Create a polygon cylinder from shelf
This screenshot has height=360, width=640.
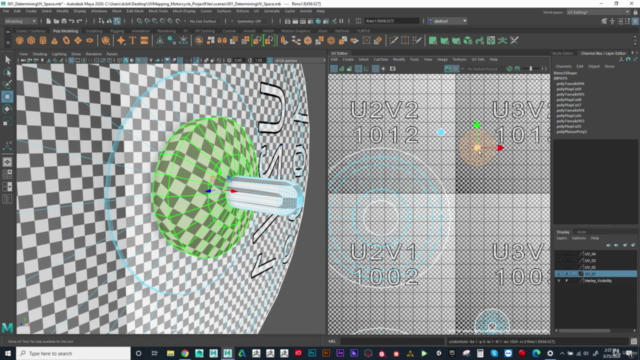(x=43, y=40)
